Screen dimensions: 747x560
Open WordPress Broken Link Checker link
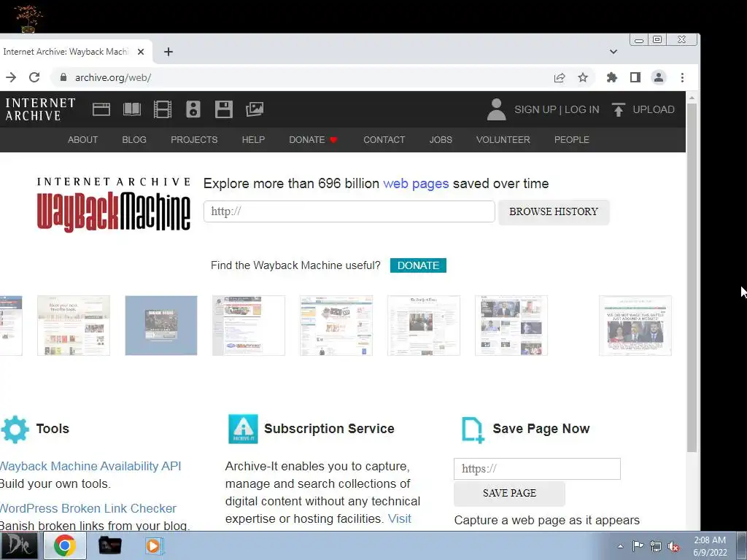pyautogui.click(x=88, y=508)
